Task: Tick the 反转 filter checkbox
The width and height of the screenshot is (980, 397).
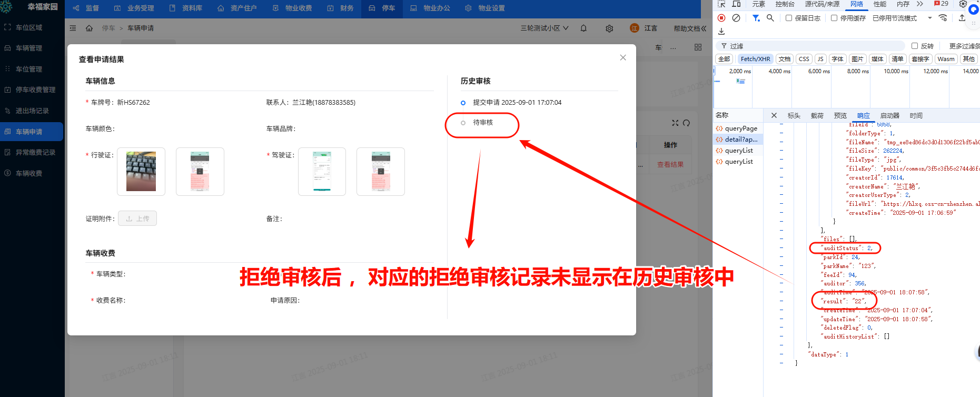Action: click(x=915, y=46)
